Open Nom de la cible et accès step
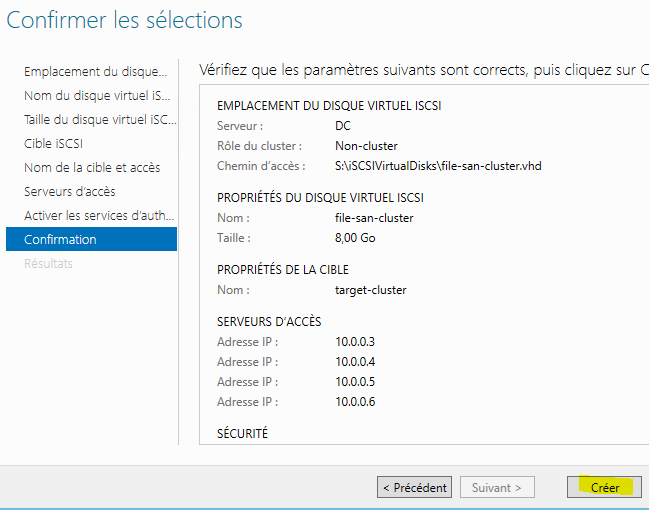Viewport: 649px width, 510px height. tap(92, 168)
